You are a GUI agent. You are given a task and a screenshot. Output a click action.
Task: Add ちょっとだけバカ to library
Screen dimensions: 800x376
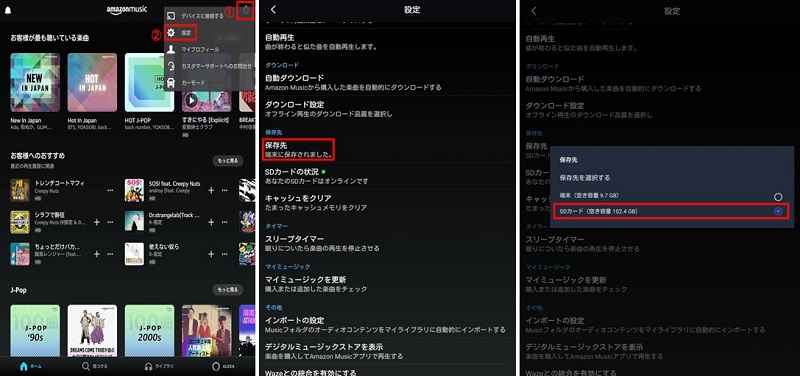point(96,254)
